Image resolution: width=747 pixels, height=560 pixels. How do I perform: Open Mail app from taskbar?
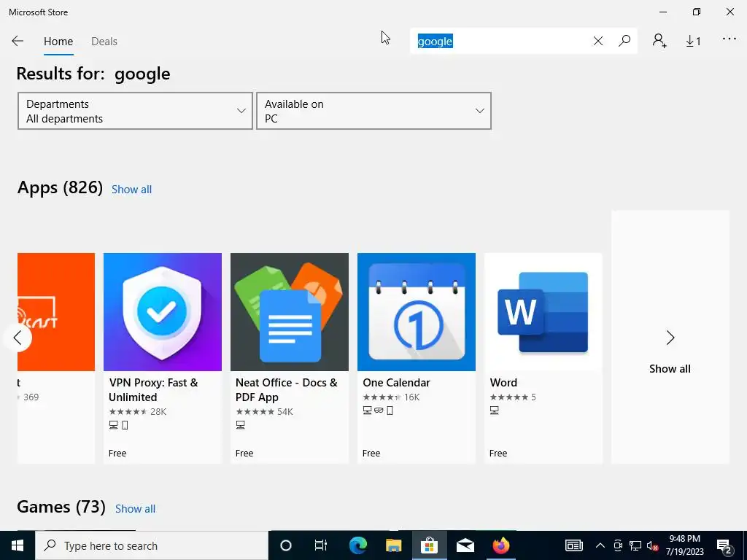tap(465, 545)
